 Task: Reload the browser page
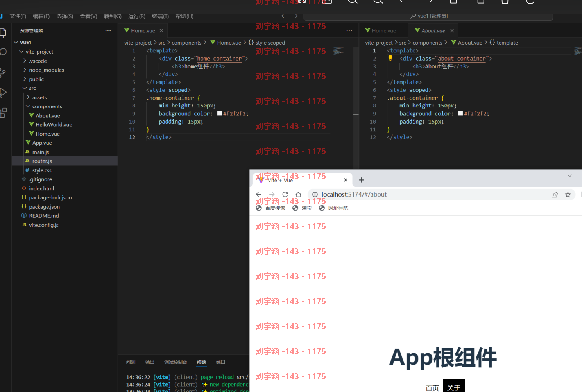[285, 195]
